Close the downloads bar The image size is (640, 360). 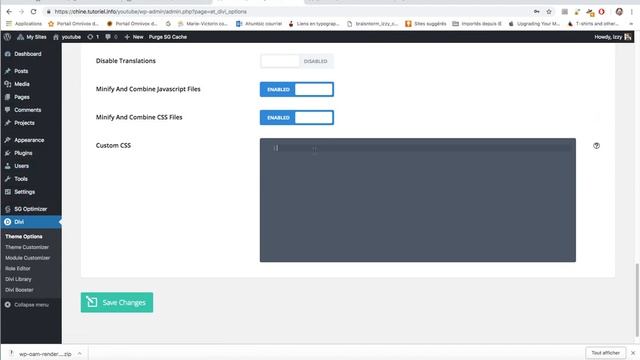tap(633, 353)
